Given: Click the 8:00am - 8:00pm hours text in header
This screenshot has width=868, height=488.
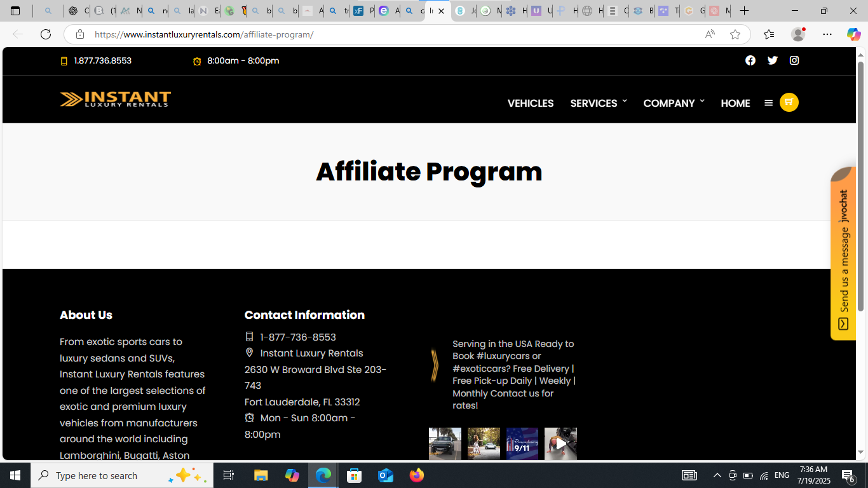Looking at the screenshot, I should [x=243, y=61].
